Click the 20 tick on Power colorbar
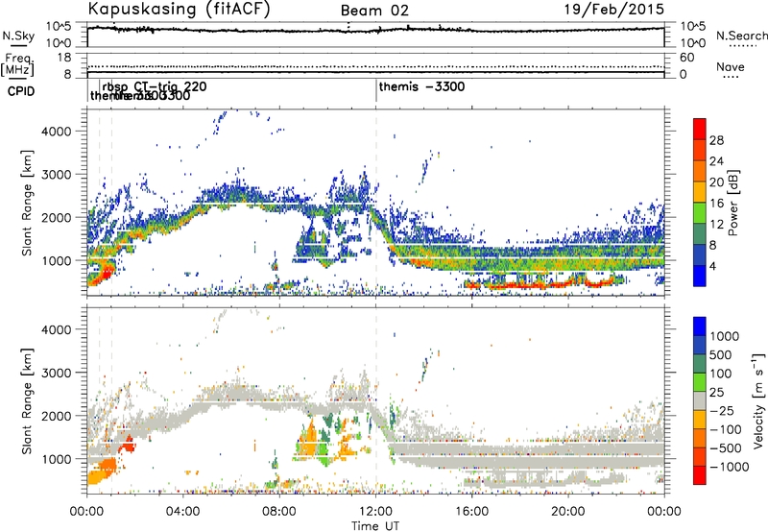Image resolution: width=768 pixels, height=532 pixels. click(716, 182)
